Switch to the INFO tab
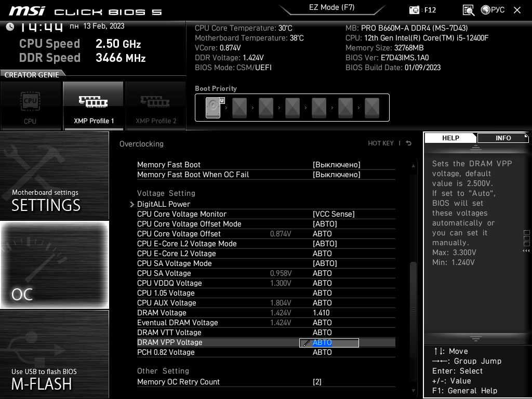 (503, 138)
